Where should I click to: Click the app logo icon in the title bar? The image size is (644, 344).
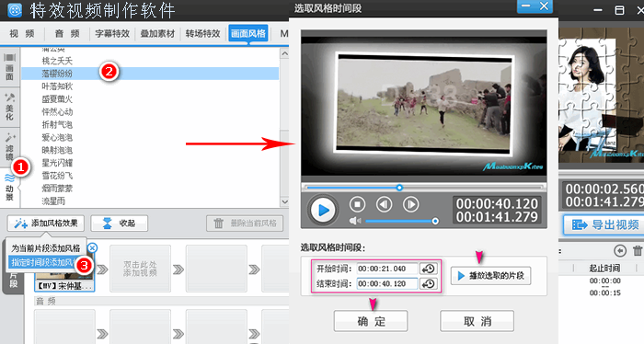tap(15, 10)
